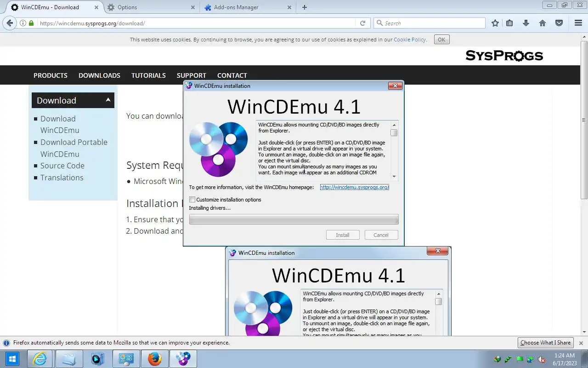Toggle Customize installation options checkbox
Image resolution: width=588 pixels, height=368 pixels.
(192, 200)
